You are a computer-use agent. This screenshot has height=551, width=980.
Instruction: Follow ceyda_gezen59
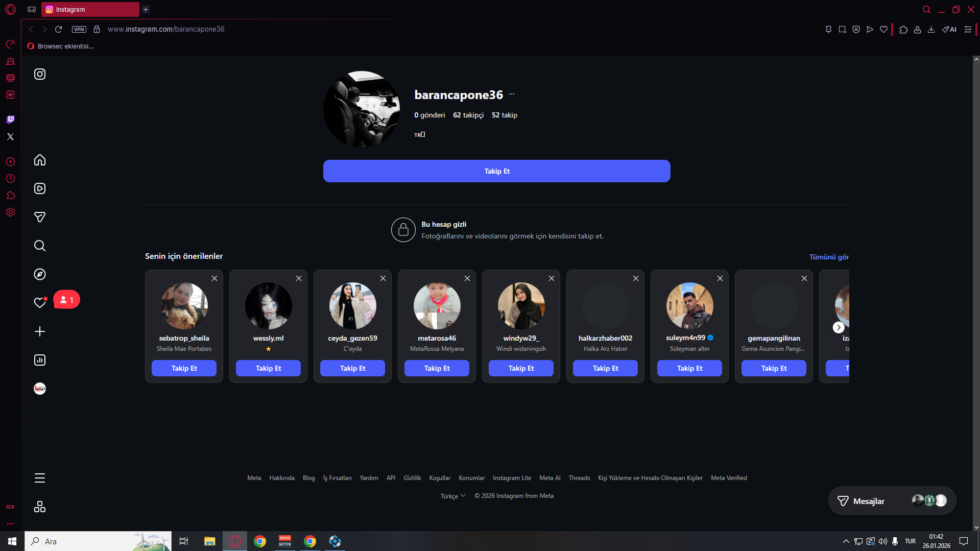coord(352,368)
